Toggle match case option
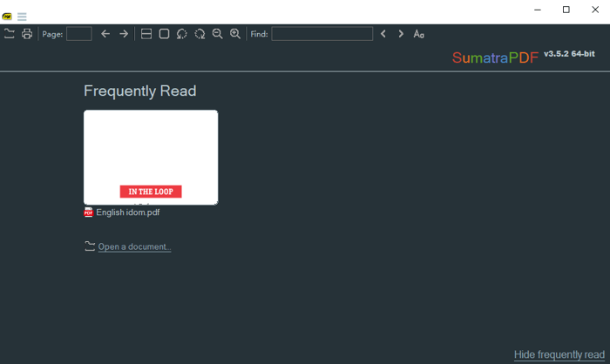The image size is (610, 364). click(x=418, y=34)
